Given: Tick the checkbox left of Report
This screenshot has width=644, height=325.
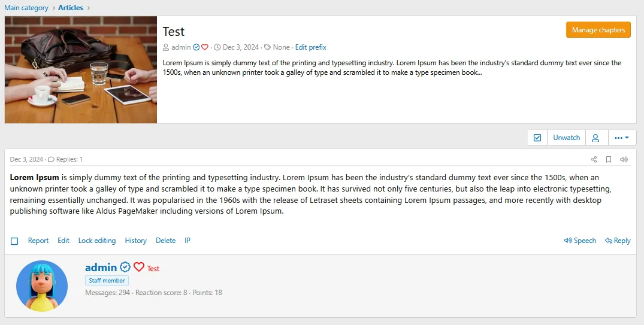Looking at the screenshot, I should tap(14, 241).
